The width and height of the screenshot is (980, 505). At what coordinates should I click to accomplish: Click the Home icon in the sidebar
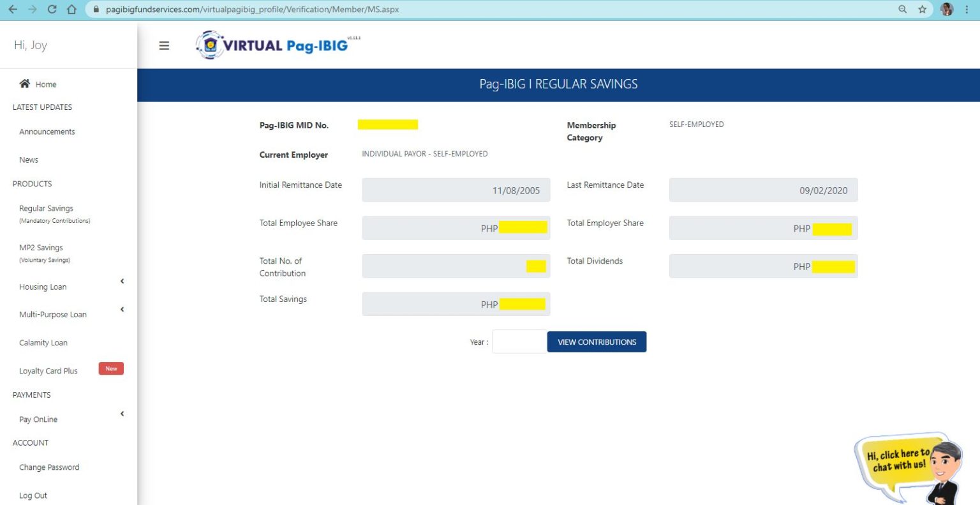click(25, 83)
